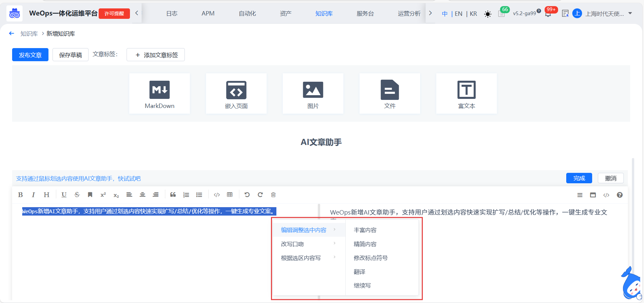
Task: Click the 发布文章 button
Action: coord(30,55)
